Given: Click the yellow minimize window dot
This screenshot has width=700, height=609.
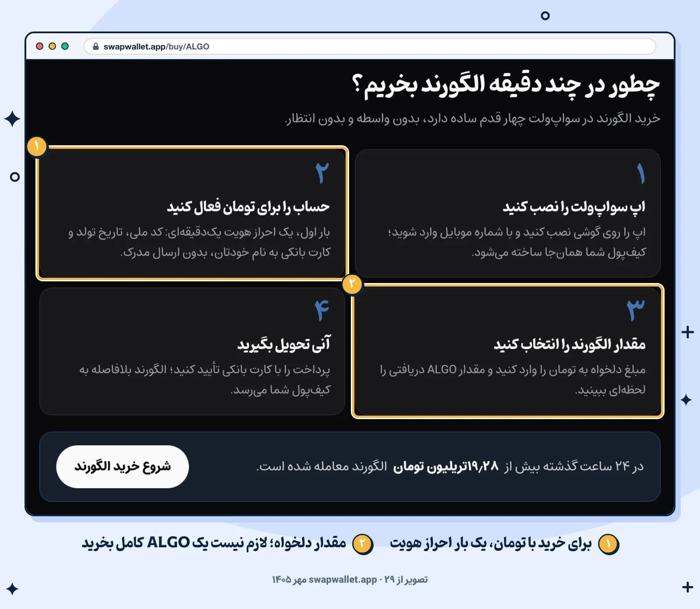Looking at the screenshot, I should [52, 46].
